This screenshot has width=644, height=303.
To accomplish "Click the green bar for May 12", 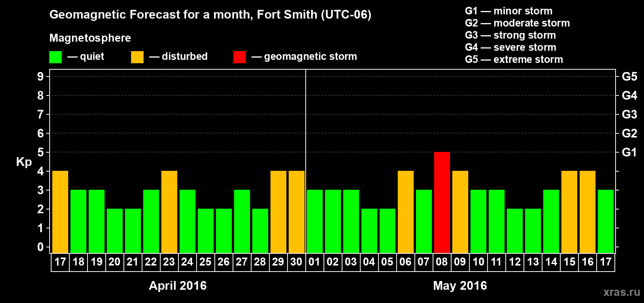I will 515,231.
